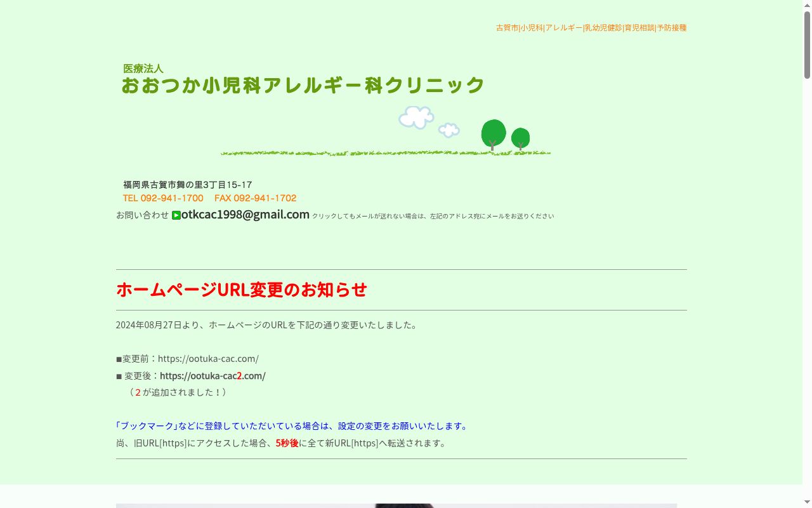Click the page vertical scrollbar thumb

pos(807,44)
